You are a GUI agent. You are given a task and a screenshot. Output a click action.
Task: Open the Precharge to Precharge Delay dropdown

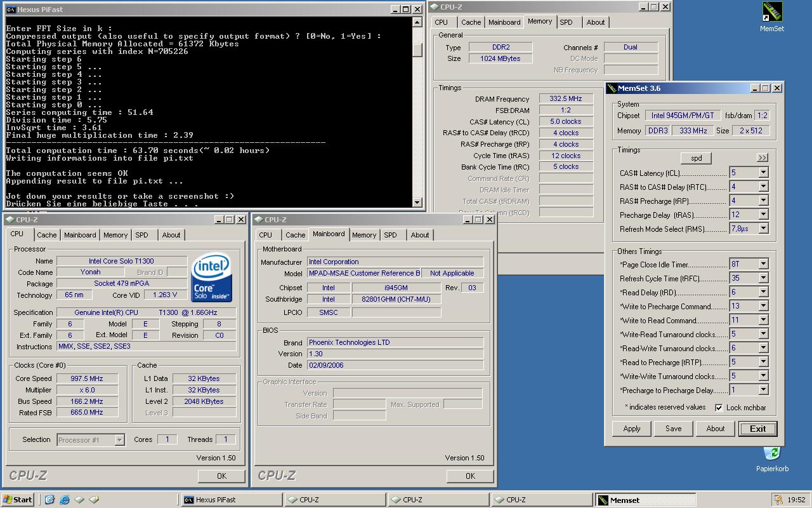click(763, 390)
